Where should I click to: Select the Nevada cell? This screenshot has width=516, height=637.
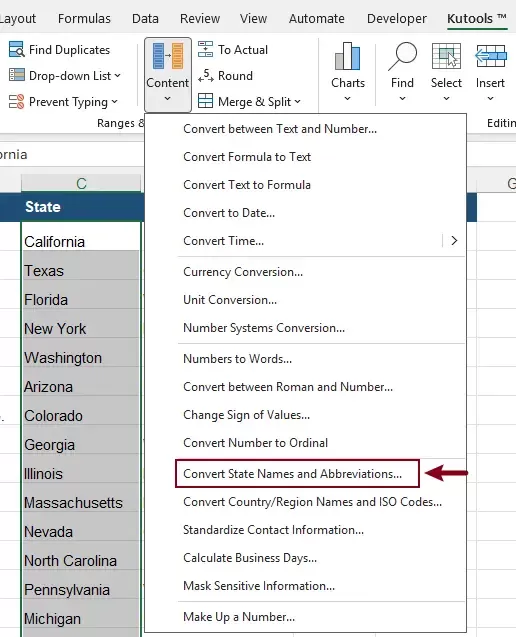(81, 527)
